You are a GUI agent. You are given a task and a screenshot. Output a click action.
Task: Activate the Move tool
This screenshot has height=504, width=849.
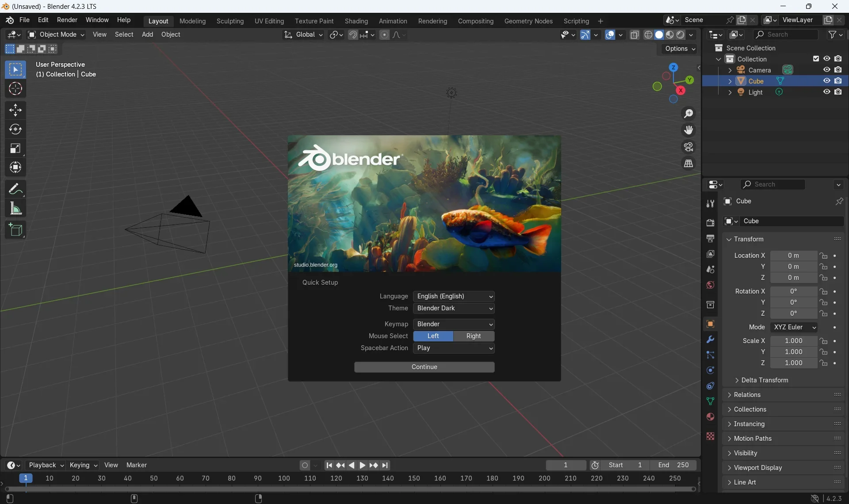(x=15, y=110)
